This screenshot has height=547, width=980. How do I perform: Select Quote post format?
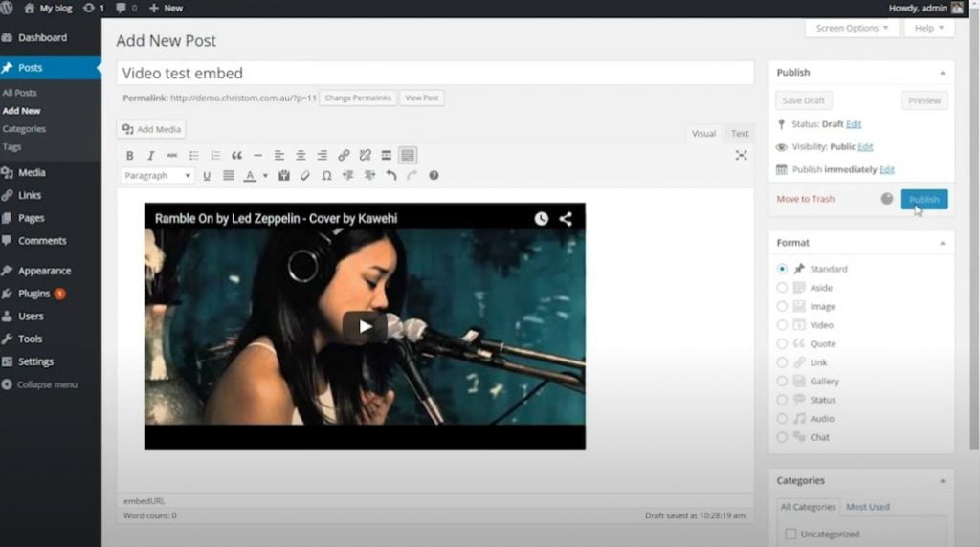click(x=782, y=344)
